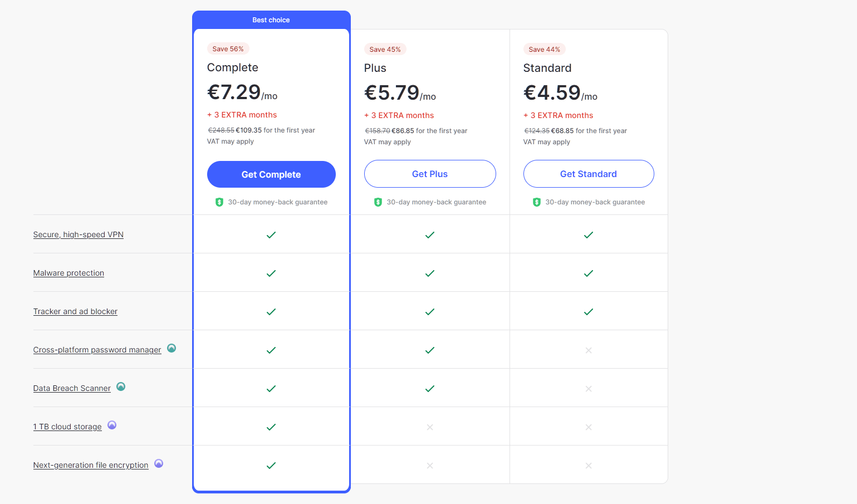Click the NordPass icon beside Cross-platform password manager
The width and height of the screenshot is (857, 504).
coord(172,348)
